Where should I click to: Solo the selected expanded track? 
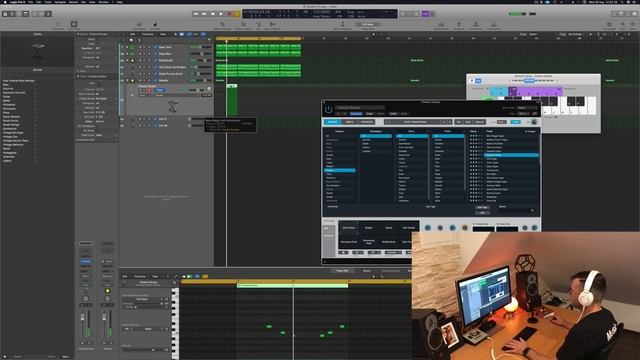coord(145,90)
